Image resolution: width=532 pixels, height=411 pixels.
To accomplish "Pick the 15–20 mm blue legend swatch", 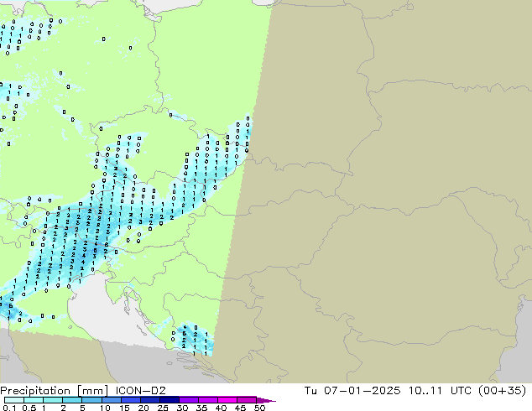I will pos(130,400).
